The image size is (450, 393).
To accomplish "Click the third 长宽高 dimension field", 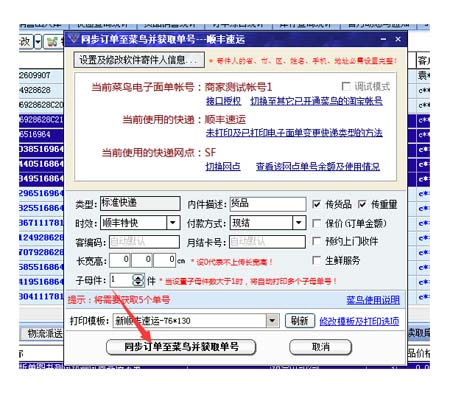I will pyautogui.click(x=165, y=260).
